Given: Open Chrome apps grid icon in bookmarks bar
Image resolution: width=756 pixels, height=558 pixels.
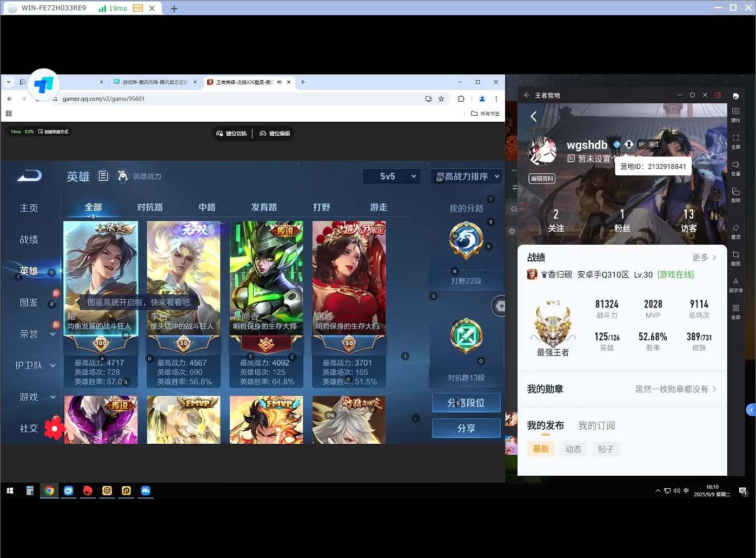Looking at the screenshot, I should point(9,114).
